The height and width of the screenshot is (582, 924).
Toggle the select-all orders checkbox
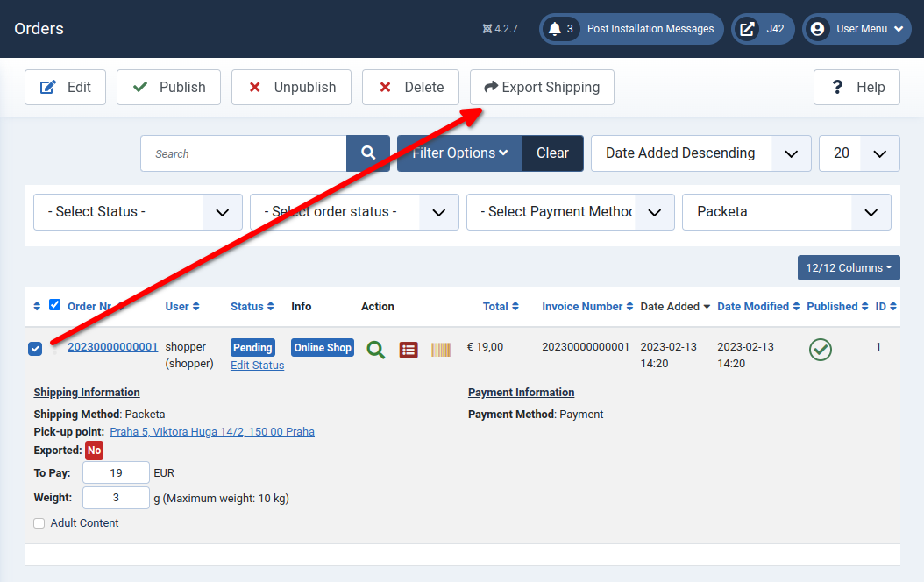tap(55, 304)
